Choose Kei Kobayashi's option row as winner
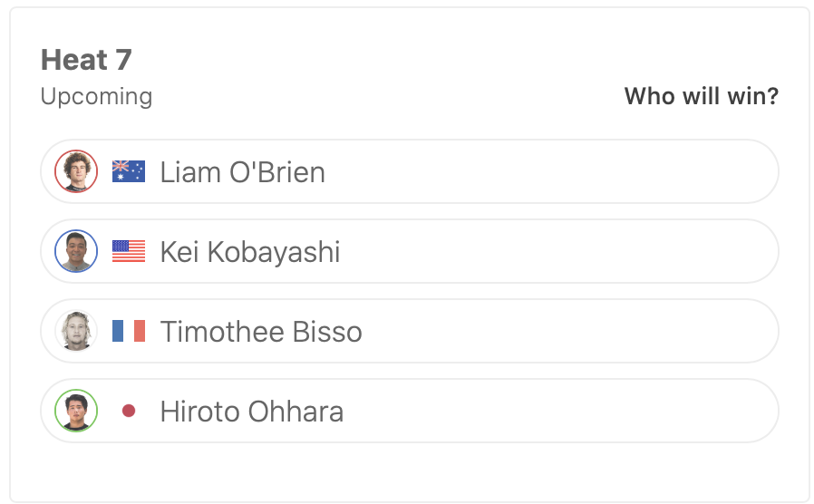 coord(544,251)
